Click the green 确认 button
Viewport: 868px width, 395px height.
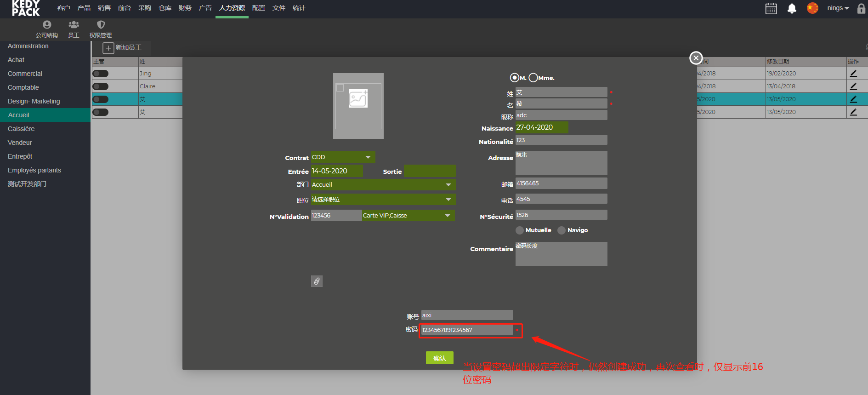click(x=439, y=358)
